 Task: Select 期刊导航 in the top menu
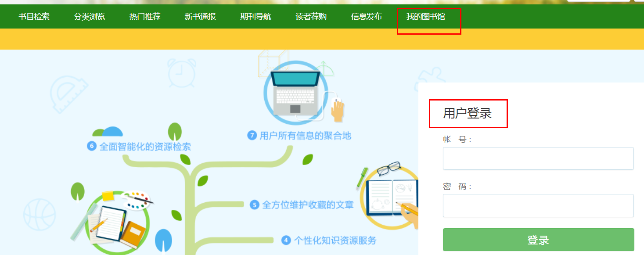pos(255,17)
